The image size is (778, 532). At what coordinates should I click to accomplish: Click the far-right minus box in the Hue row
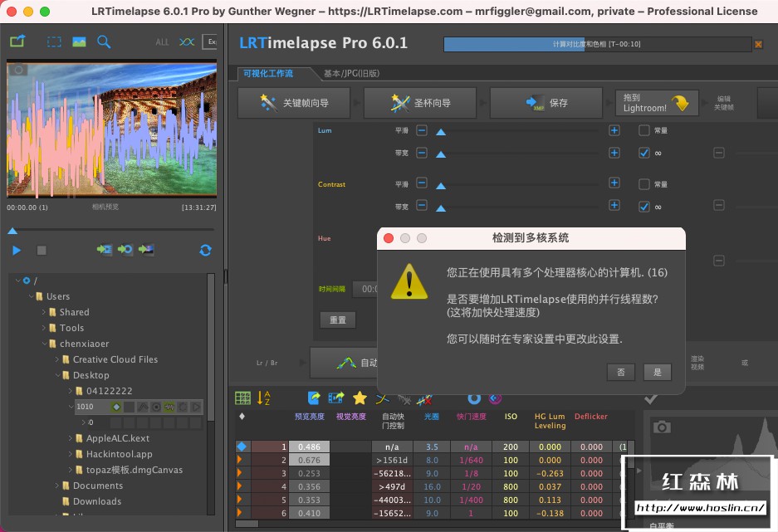(719, 261)
